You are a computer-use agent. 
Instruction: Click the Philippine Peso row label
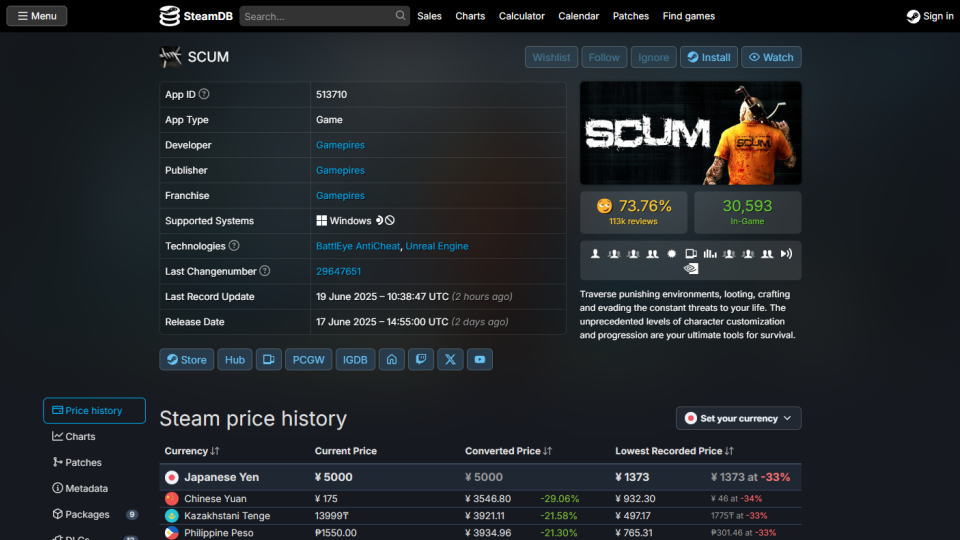pos(219,533)
